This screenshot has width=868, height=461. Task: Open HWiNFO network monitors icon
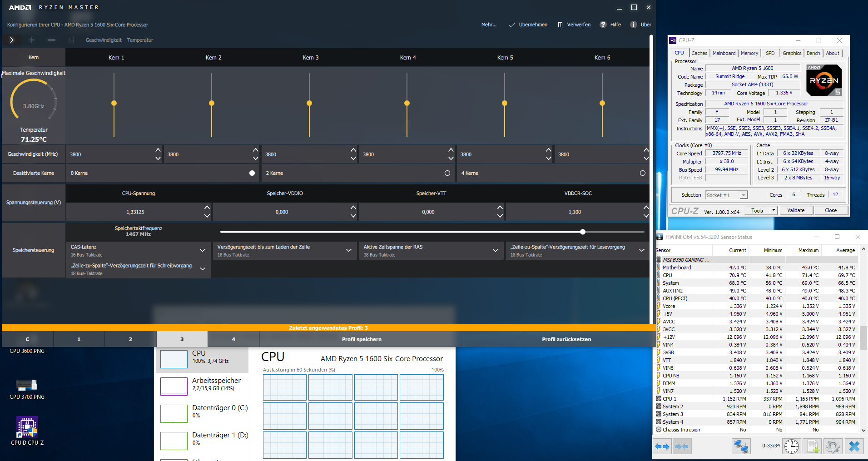pos(741,446)
